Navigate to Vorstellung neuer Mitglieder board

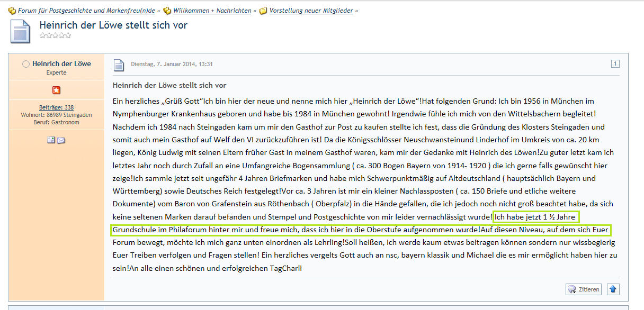[x=311, y=11]
